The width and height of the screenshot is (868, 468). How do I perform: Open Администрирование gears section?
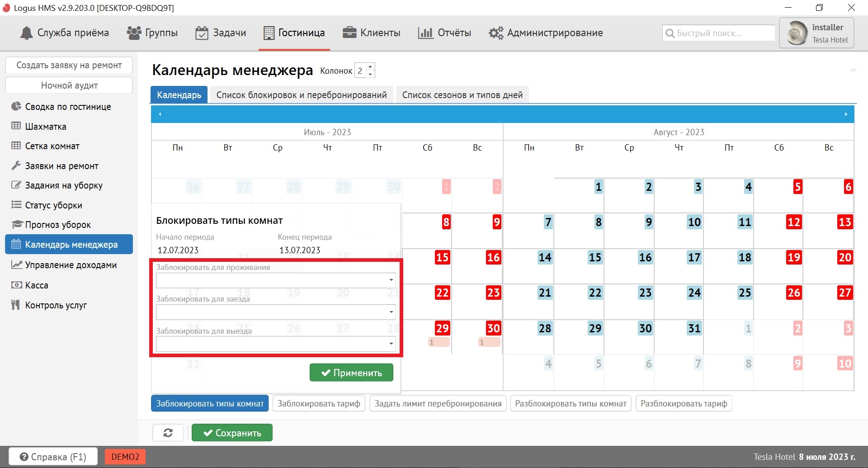tap(546, 33)
